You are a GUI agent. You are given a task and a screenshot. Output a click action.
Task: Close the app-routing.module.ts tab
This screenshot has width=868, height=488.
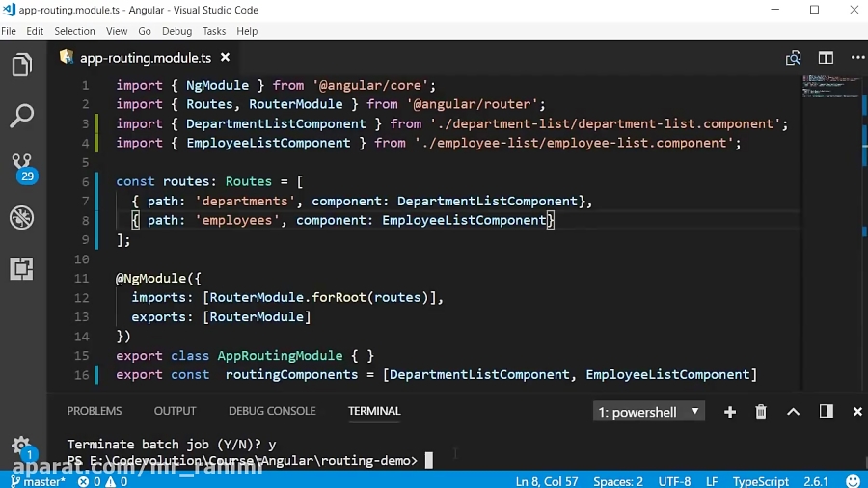[x=225, y=58]
